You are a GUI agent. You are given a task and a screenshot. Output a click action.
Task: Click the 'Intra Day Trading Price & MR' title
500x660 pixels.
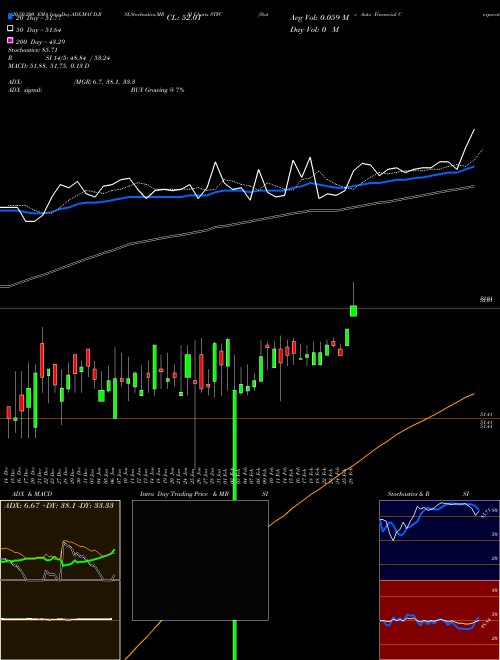point(184,494)
